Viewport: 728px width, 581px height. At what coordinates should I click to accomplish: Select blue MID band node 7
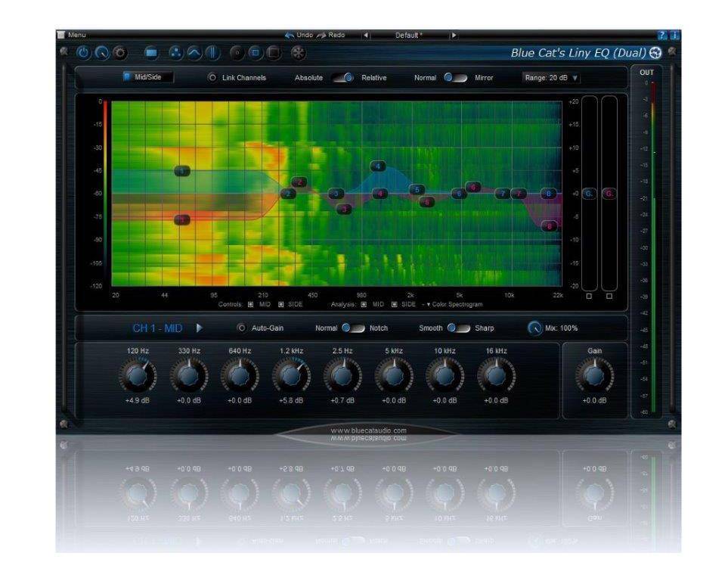click(503, 194)
